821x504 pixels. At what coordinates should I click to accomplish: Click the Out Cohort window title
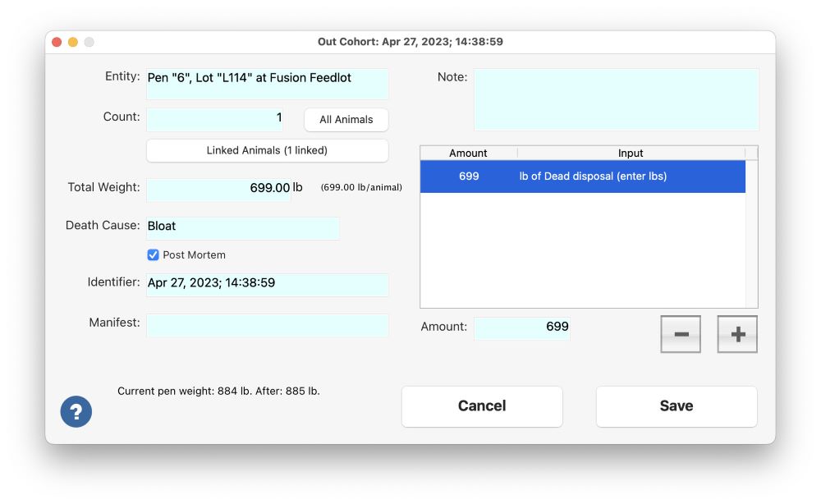pos(410,42)
